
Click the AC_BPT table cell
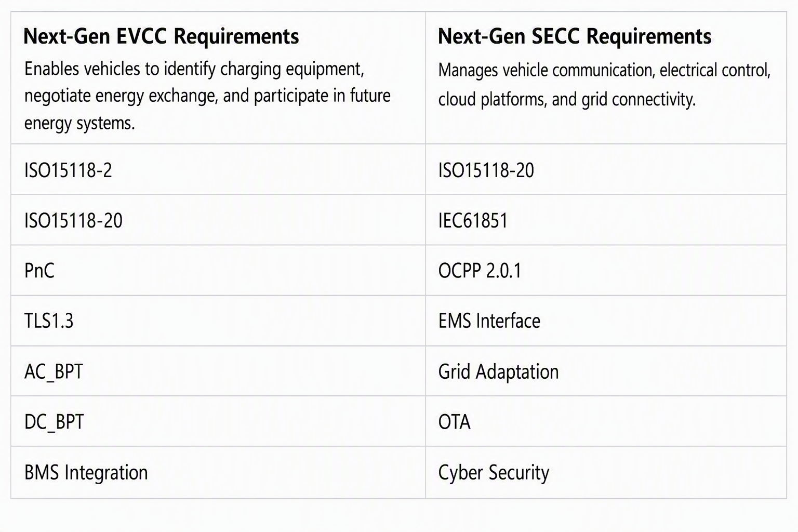[218, 371]
